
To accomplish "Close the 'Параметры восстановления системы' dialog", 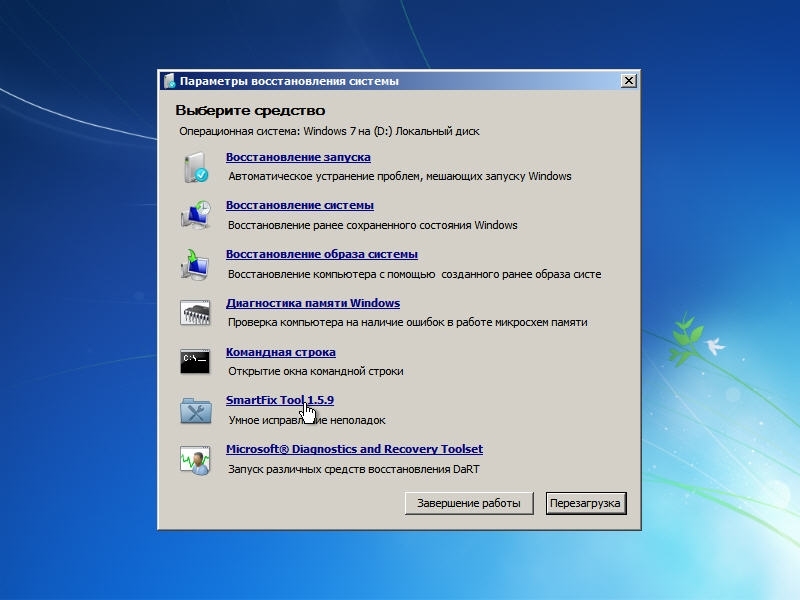I will pyautogui.click(x=628, y=81).
